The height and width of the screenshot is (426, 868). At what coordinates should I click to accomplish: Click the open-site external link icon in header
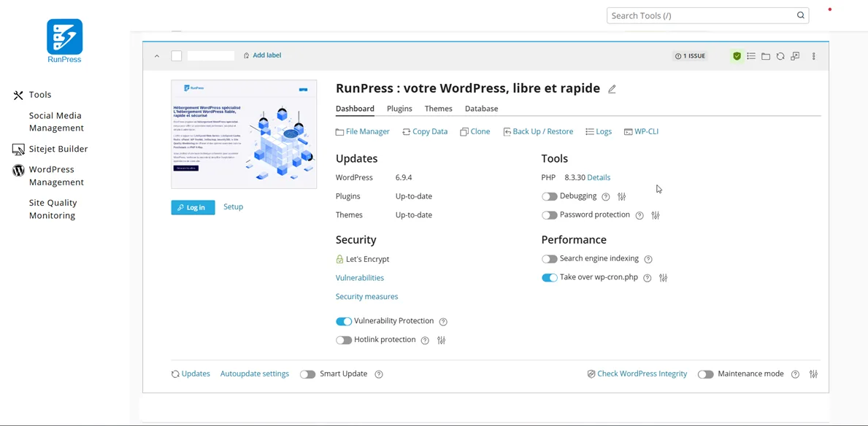pyautogui.click(x=795, y=56)
